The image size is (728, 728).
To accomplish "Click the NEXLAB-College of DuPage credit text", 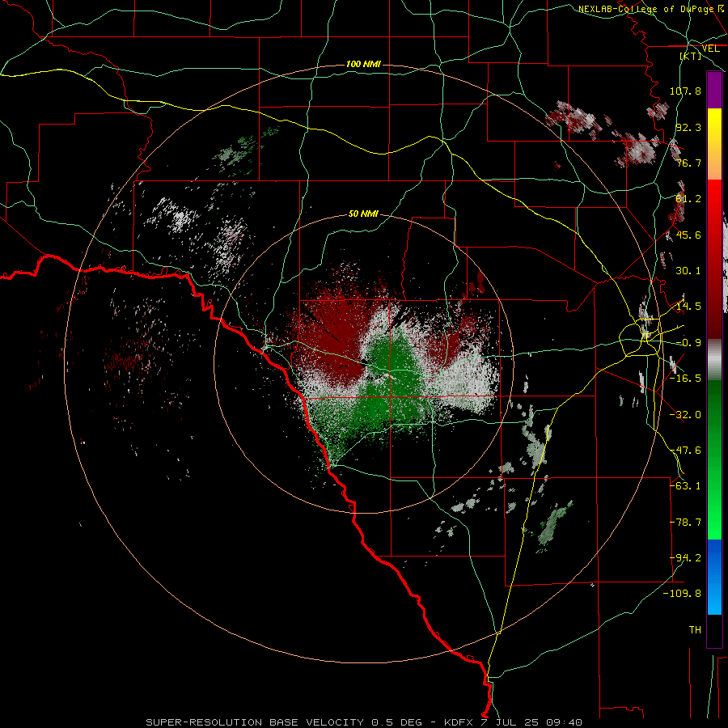I will pos(645,9).
